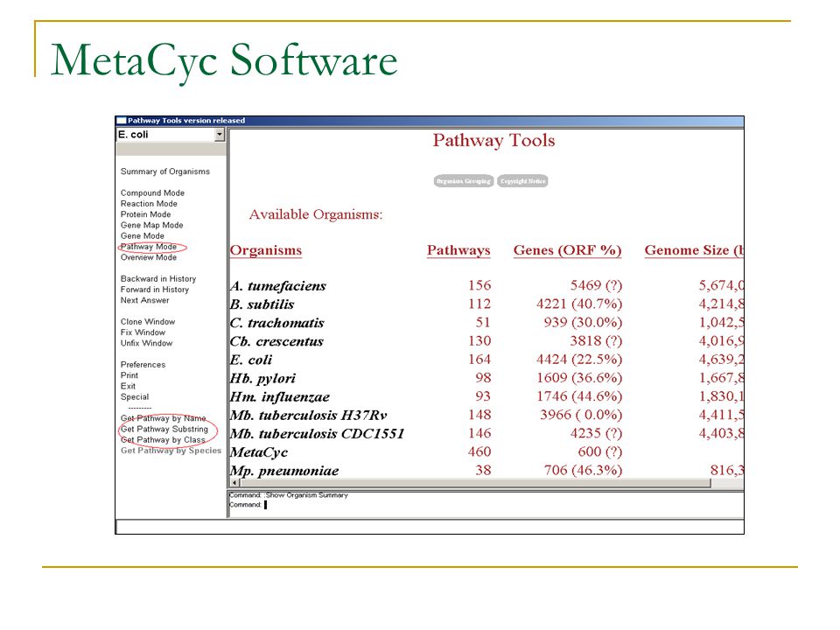Choose Get Pathway by Class
Screen dimensions: 840x630
163,439
